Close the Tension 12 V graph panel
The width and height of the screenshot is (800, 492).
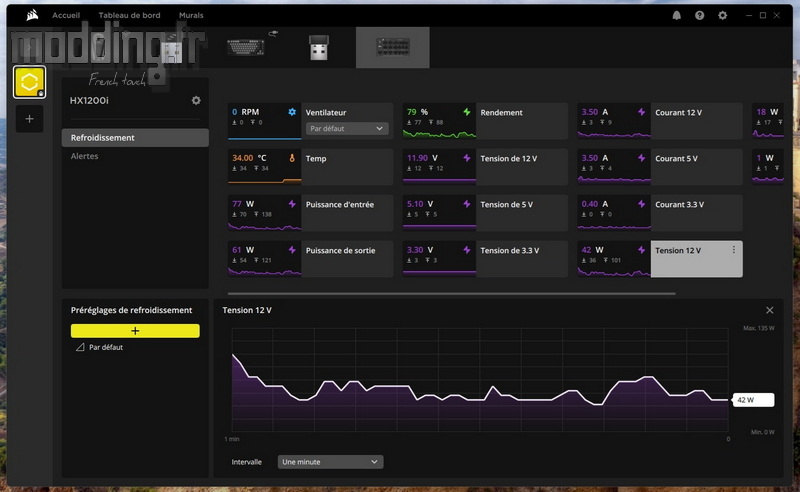[x=769, y=310]
